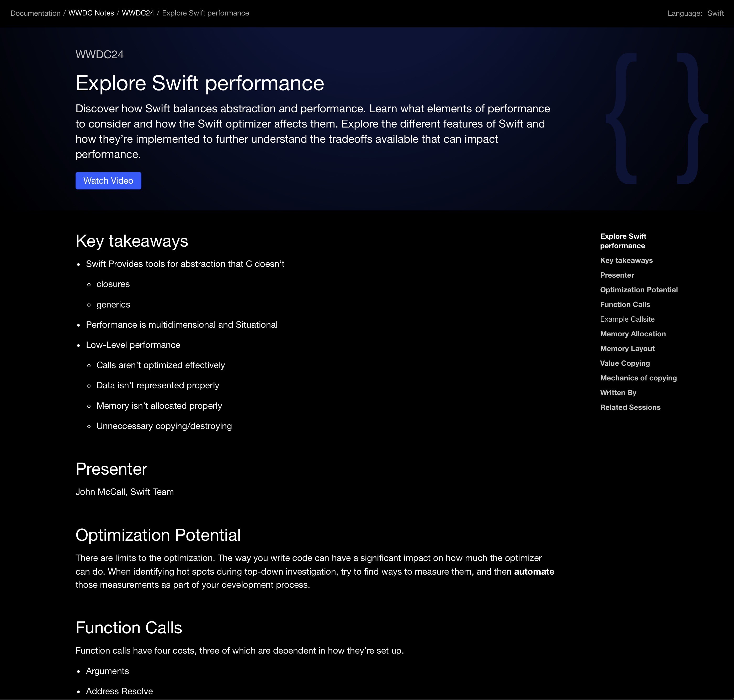734x700 pixels.
Task: Open the Documentation breadcrumb link
Action: pos(35,13)
